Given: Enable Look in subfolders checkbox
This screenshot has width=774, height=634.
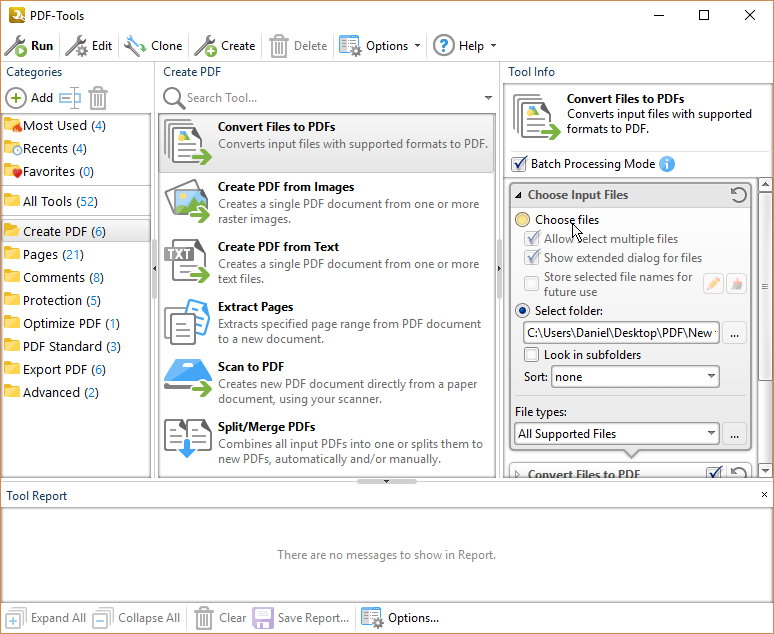Looking at the screenshot, I should point(532,355).
